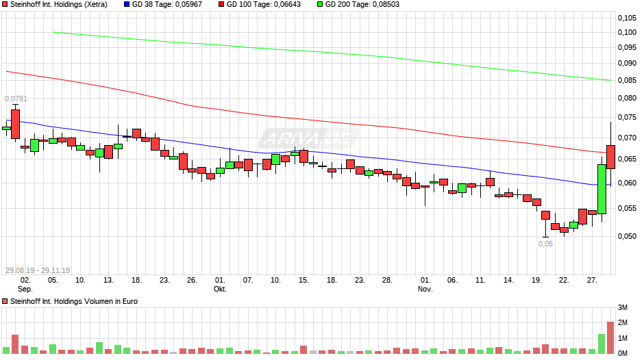Click the 'Nov.' month label
This screenshot has height=360, width=644.
tap(425, 289)
